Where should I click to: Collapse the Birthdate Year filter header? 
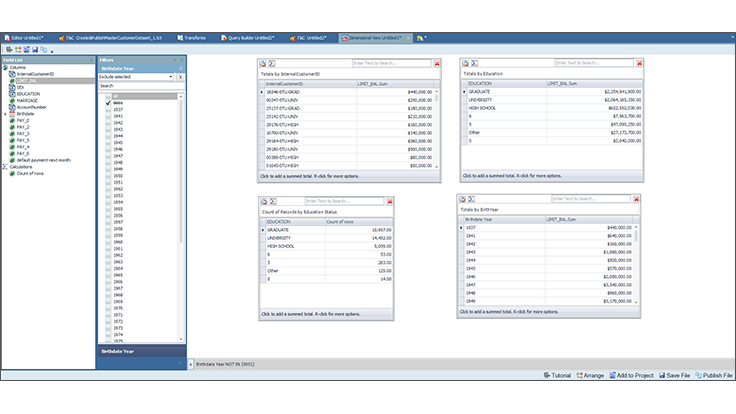tap(181, 68)
